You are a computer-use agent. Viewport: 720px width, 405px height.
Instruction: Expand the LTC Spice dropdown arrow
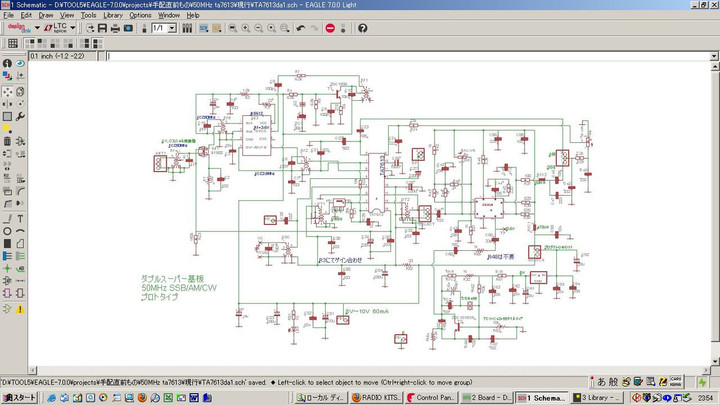pyautogui.click(x=74, y=28)
